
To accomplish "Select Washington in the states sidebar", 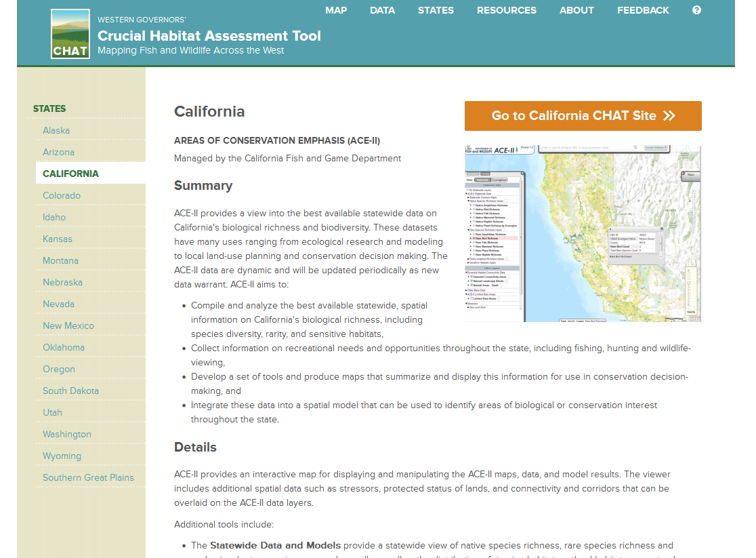I will (x=67, y=435).
